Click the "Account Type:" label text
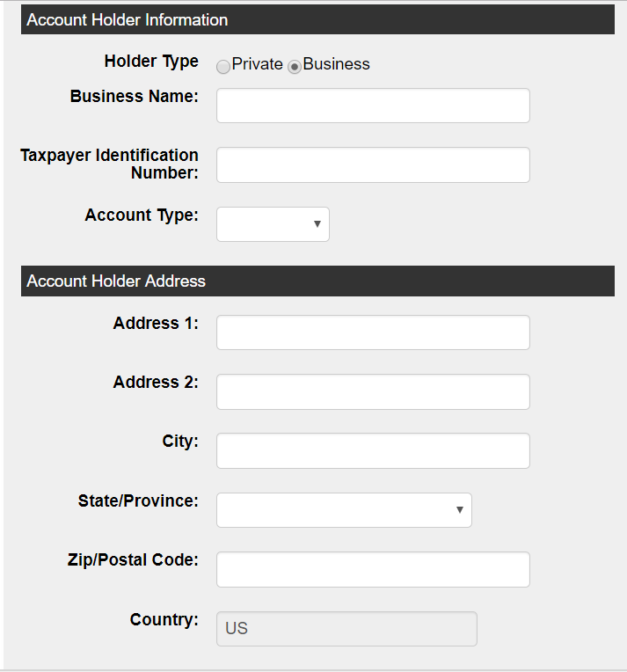Image resolution: width=627 pixels, height=672 pixels. pyautogui.click(x=142, y=215)
